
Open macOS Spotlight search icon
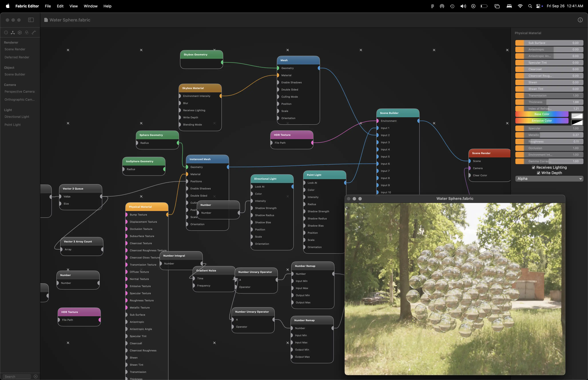(x=530, y=6)
